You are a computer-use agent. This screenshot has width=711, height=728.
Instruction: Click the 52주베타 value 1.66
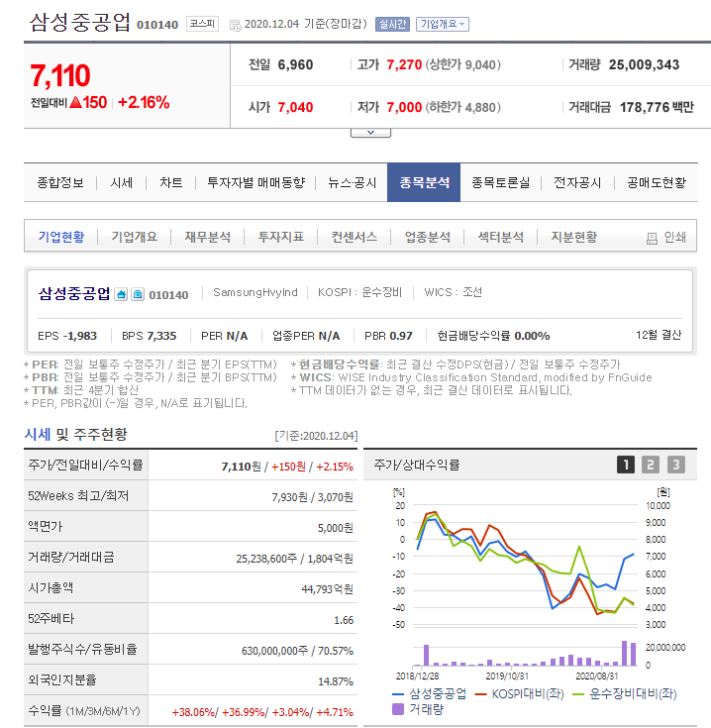344,620
